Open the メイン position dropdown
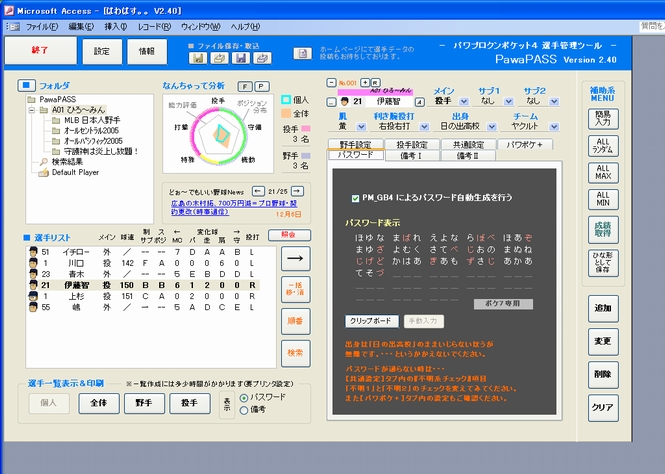This screenshot has height=474, width=665. click(464, 101)
